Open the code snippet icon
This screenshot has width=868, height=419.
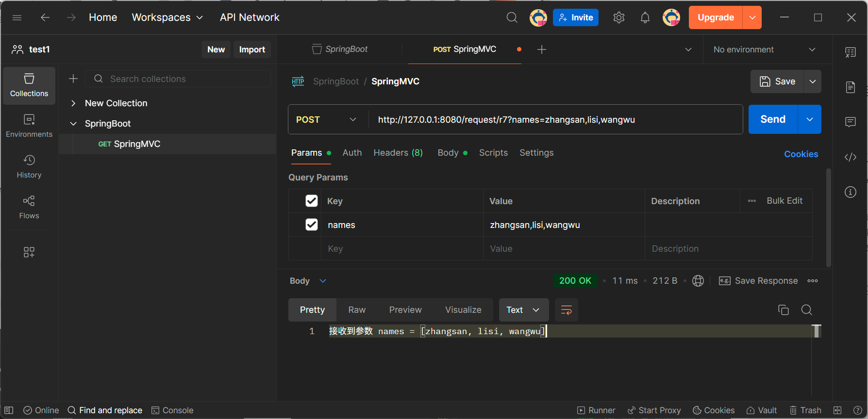(x=851, y=157)
